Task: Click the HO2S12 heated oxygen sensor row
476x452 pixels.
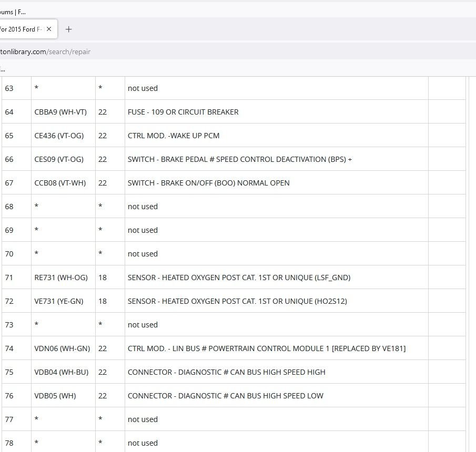Action: coord(234,301)
